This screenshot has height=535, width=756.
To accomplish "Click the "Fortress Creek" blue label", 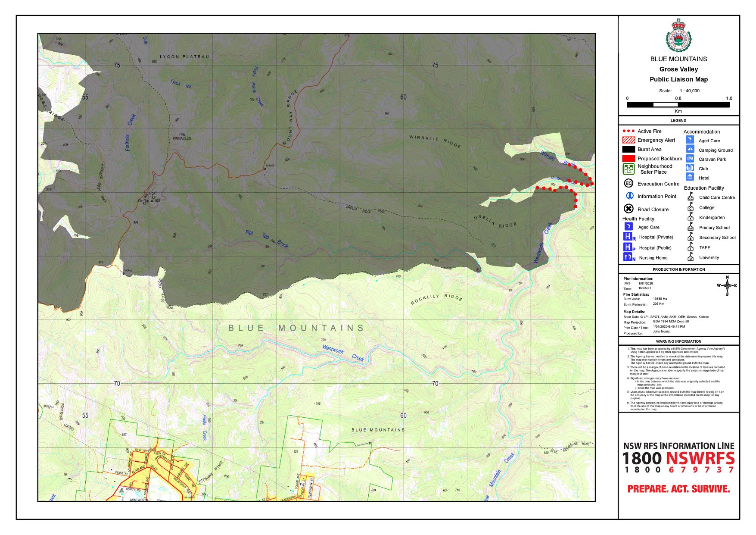I will coord(130,132).
